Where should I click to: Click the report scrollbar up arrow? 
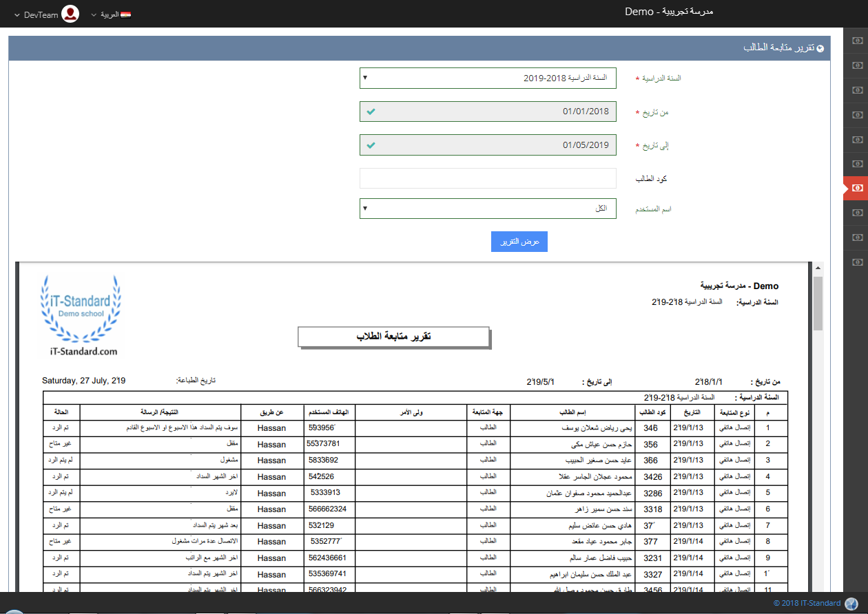[x=818, y=268]
